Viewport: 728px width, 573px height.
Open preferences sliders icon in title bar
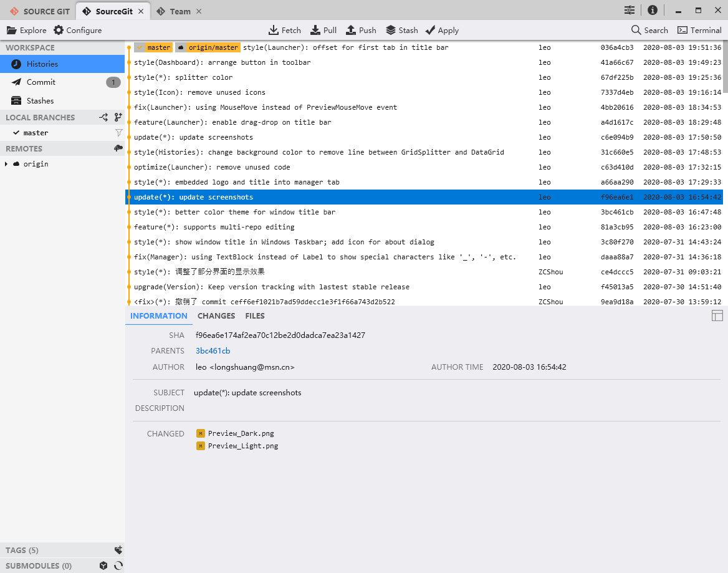coord(630,11)
